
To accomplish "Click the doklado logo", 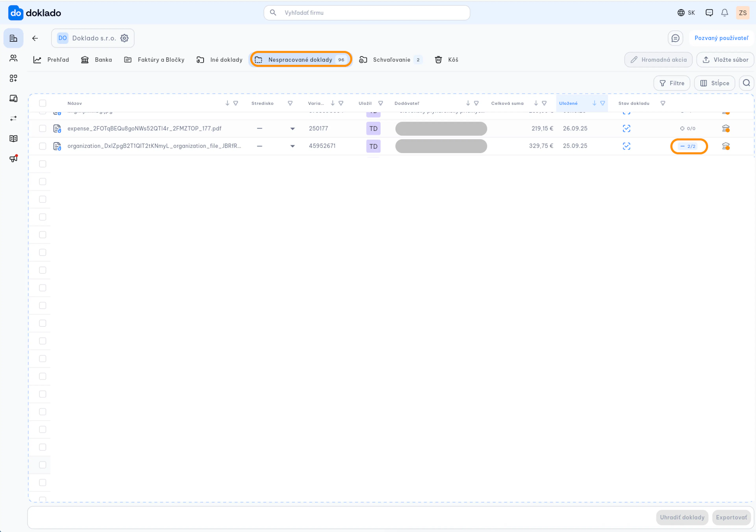I will (35, 13).
